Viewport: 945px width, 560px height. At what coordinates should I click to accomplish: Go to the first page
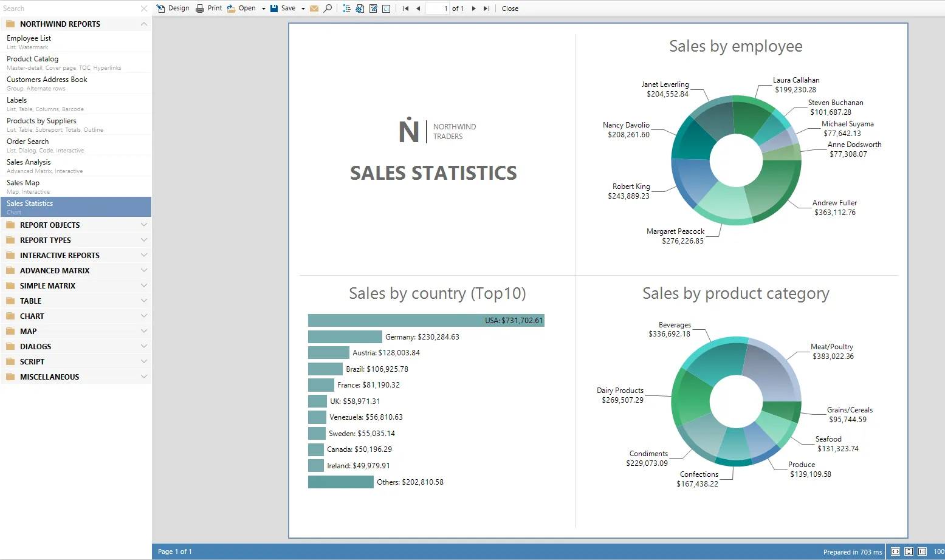click(x=405, y=9)
